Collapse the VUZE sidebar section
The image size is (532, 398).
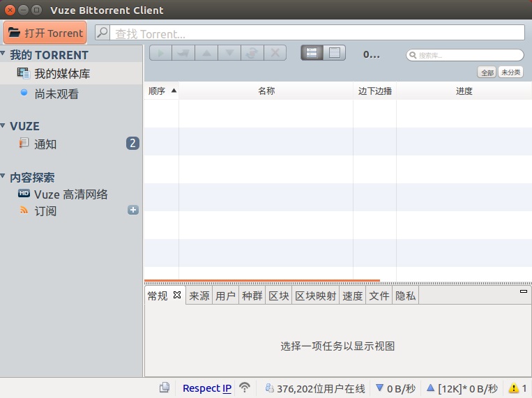[3, 125]
